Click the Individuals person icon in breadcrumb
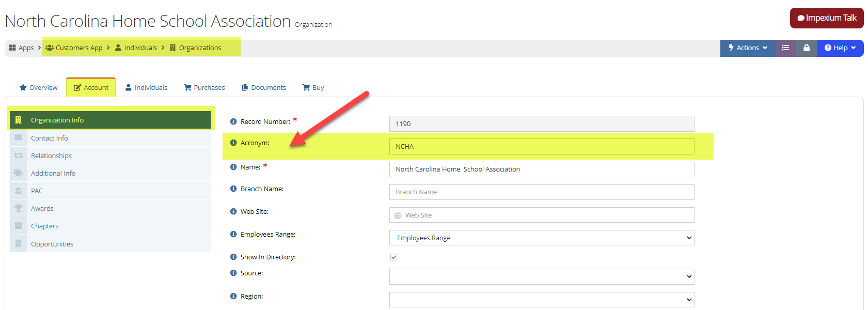868x310 pixels. point(118,48)
